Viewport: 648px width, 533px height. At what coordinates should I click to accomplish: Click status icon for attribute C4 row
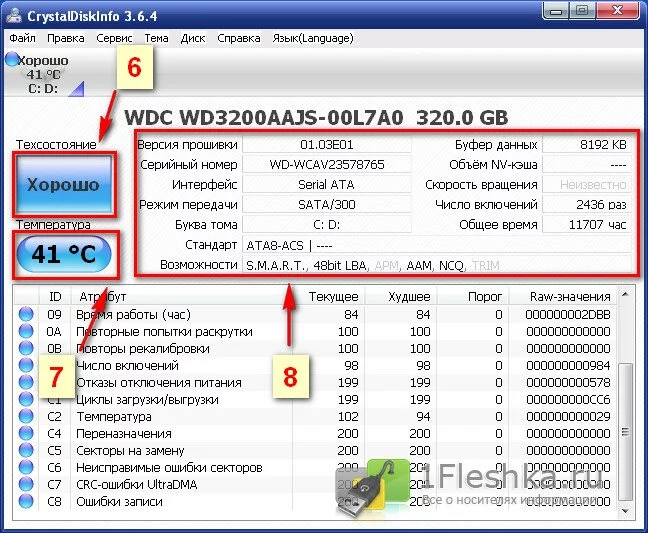click(x=26, y=433)
